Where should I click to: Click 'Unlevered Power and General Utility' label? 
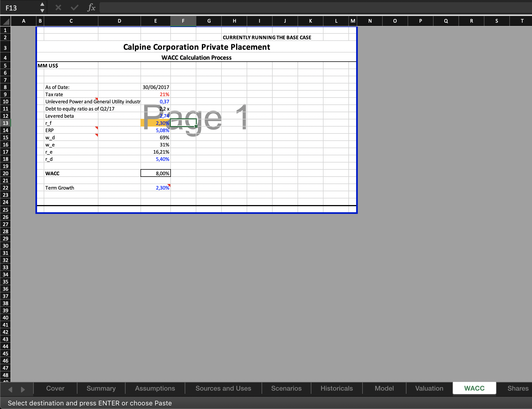coord(93,101)
